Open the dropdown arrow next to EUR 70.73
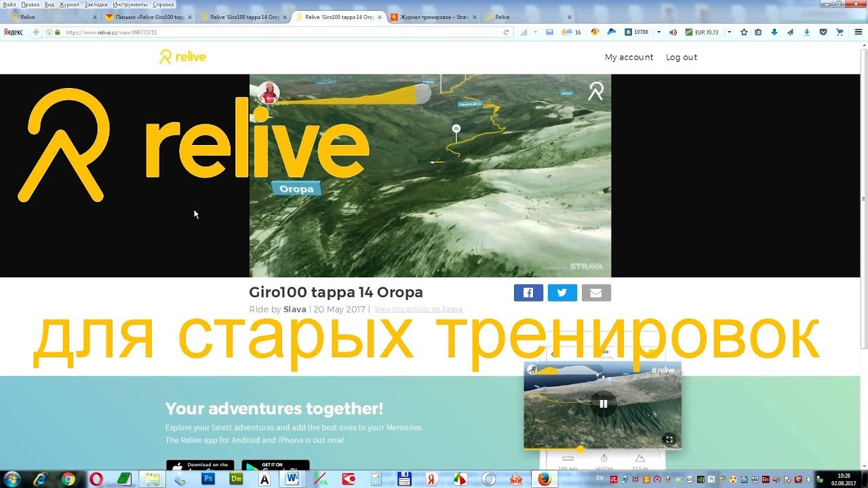 click(729, 32)
